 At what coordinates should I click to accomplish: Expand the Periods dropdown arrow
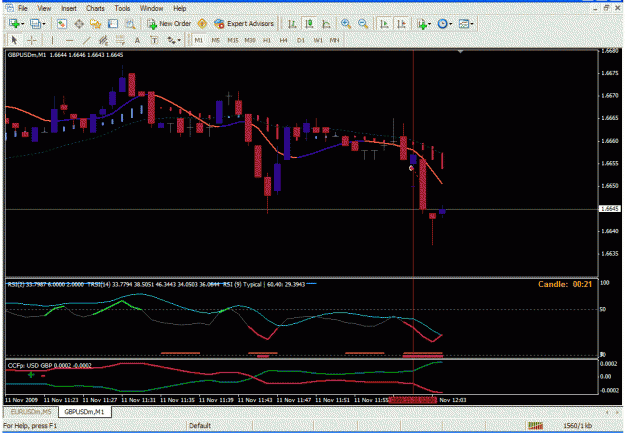point(451,24)
